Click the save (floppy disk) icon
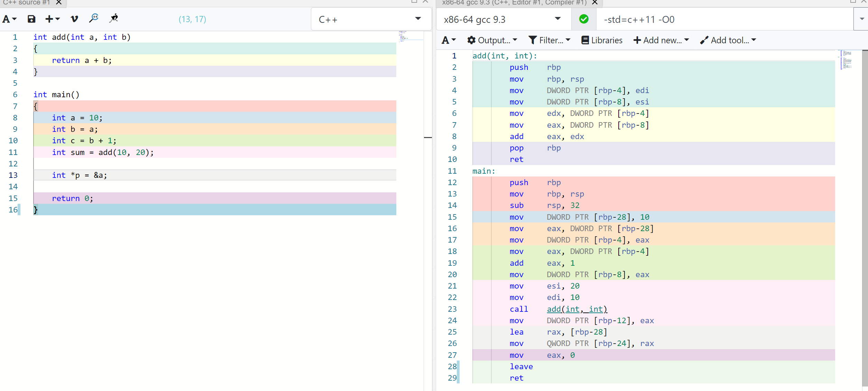The image size is (868, 391). tap(31, 19)
